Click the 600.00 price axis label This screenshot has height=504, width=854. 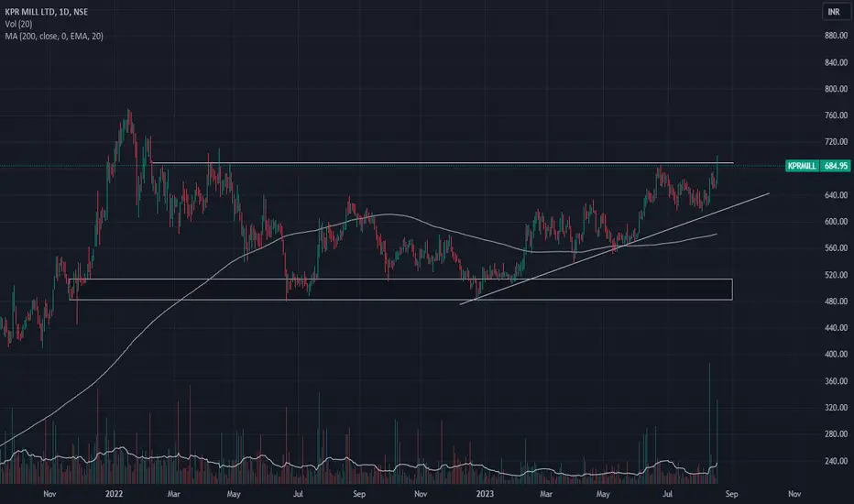(836, 222)
